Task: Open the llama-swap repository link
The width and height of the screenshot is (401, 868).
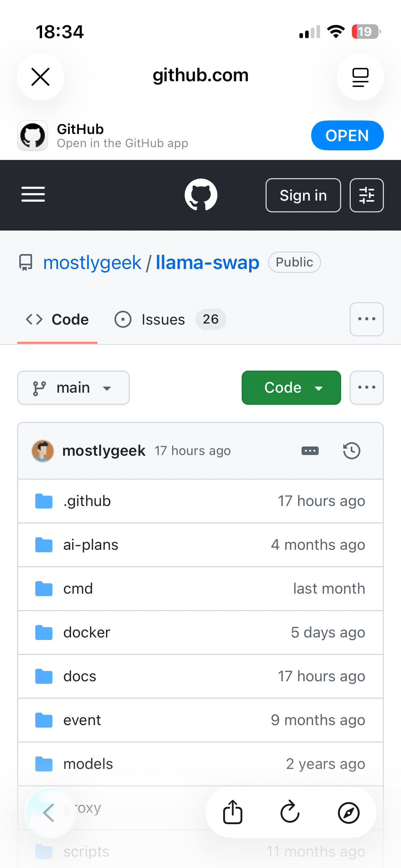Action: tap(207, 263)
